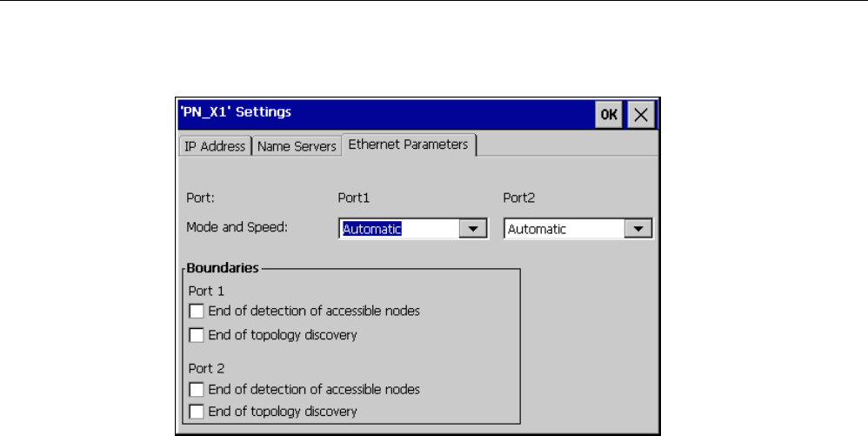The image size is (868, 436).
Task: Click the Port1 column heading
Action: point(353,198)
